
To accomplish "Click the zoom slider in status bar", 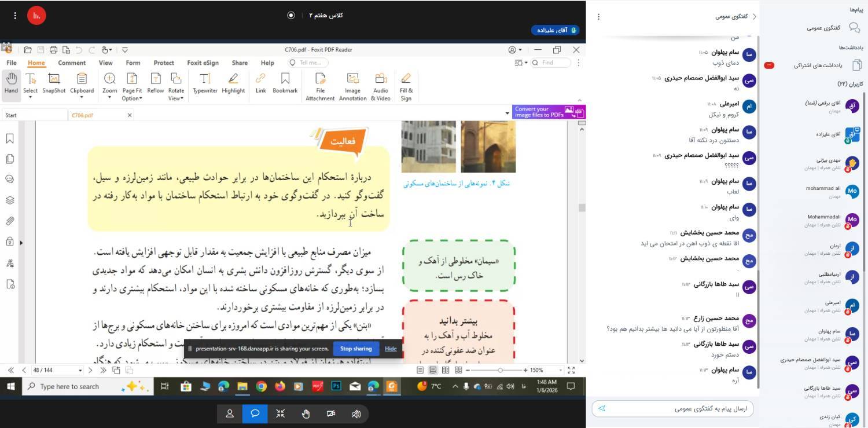I will 500,370.
